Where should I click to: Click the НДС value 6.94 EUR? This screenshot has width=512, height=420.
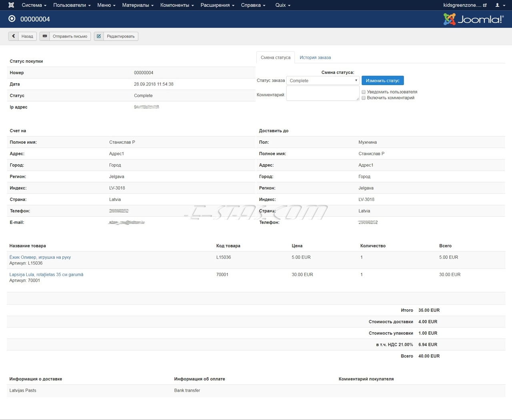click(x=428, y=344)
